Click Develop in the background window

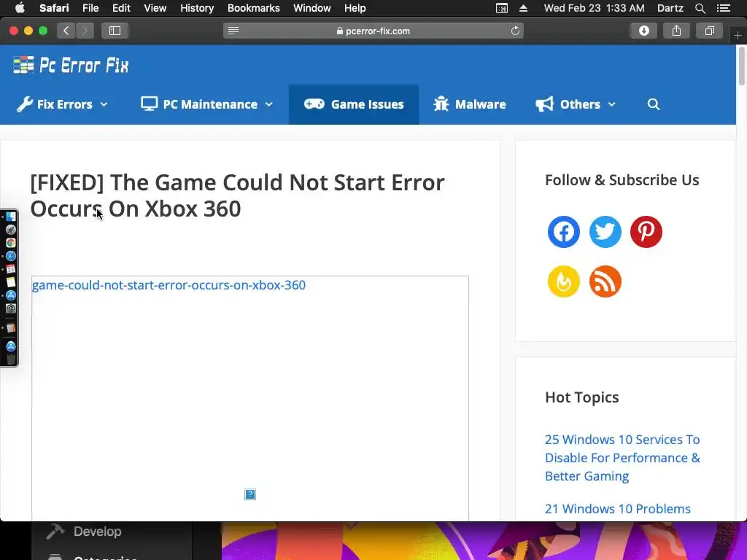97,532
